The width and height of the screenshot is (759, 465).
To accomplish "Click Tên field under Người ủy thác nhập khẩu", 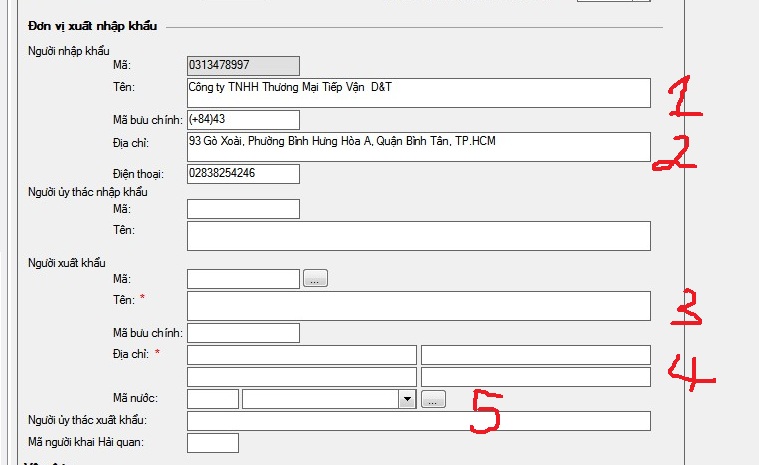I will tap(418, 236).
